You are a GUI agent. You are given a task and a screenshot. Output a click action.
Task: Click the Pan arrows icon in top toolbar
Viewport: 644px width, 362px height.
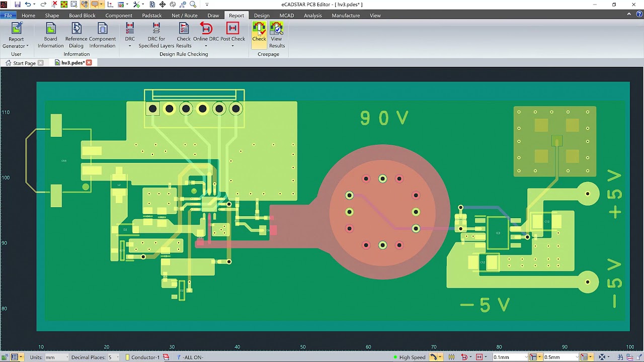click(x=163, y=5)
